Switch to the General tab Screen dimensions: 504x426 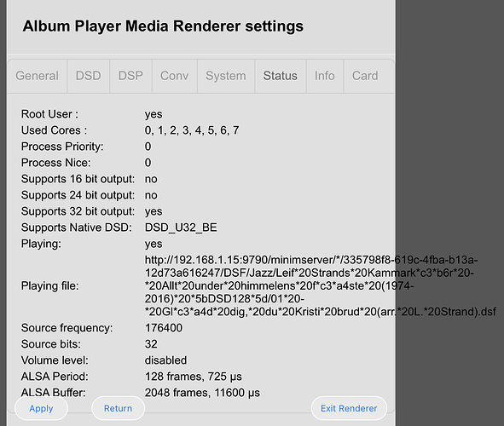tap(37, 76)
